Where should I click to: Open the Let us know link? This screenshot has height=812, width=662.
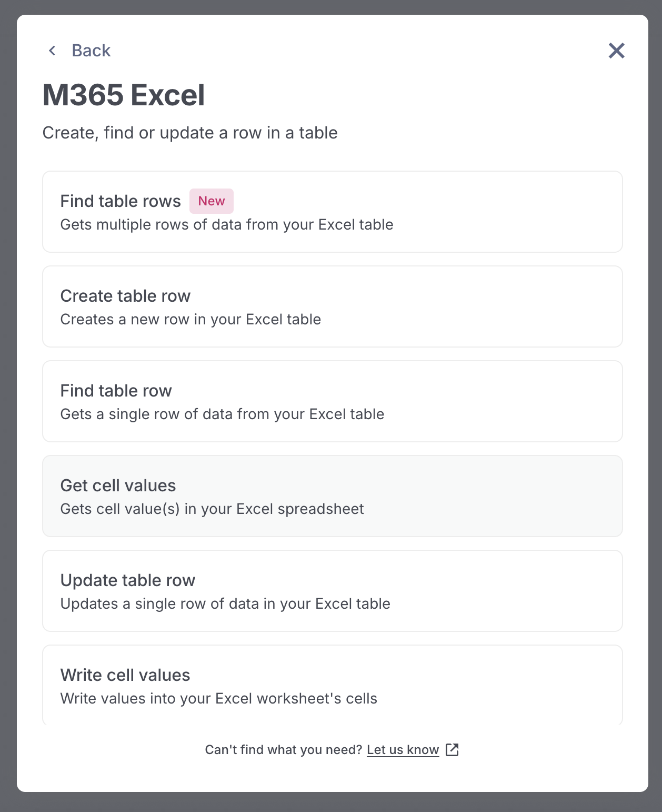pos(403,750)
